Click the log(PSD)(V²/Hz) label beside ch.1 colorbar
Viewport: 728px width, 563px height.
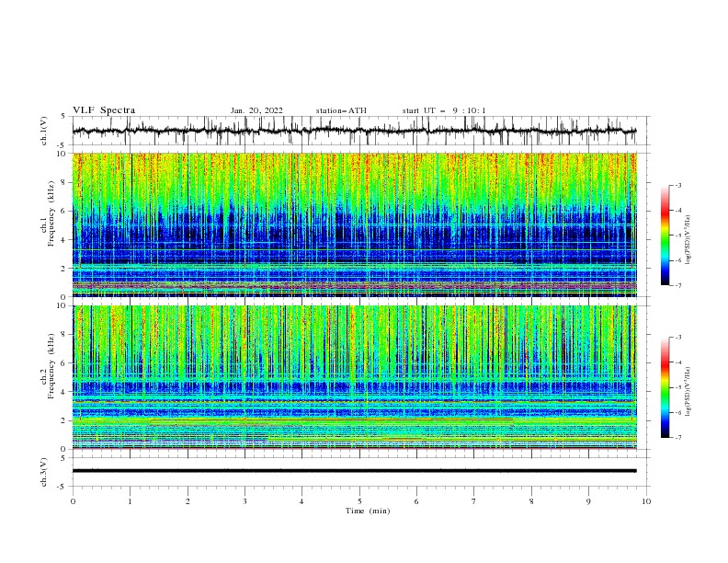[x=688, y=240]
